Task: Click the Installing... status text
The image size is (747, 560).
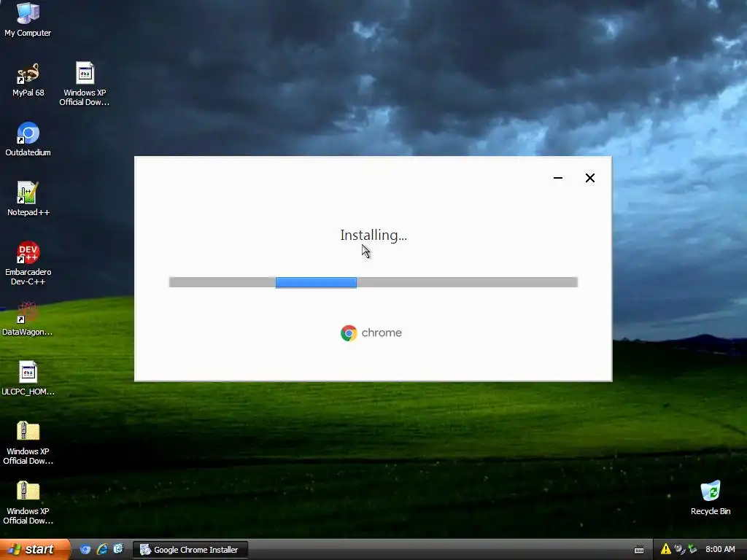Action: (373, 236)
